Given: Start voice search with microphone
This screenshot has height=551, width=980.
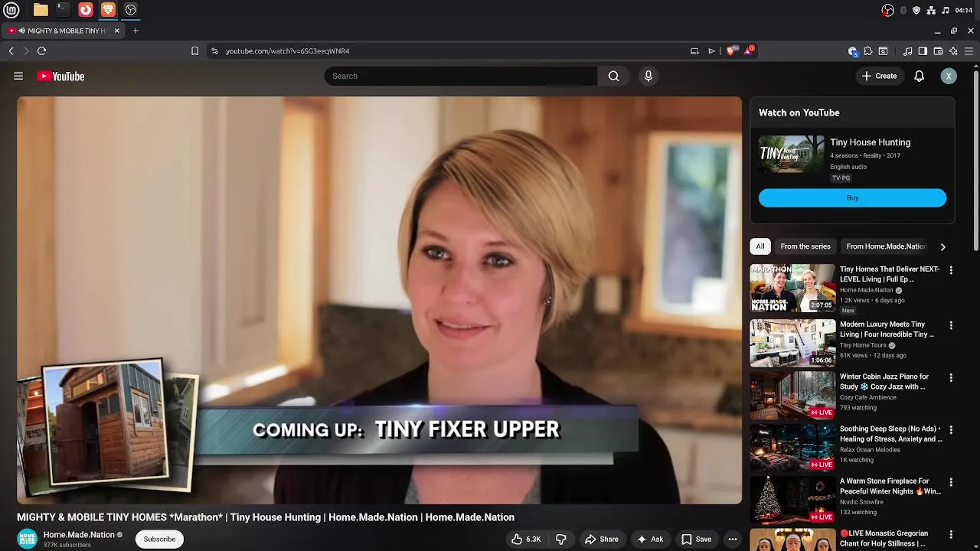Looking at the screenshot, I should [x=648, y=76].
